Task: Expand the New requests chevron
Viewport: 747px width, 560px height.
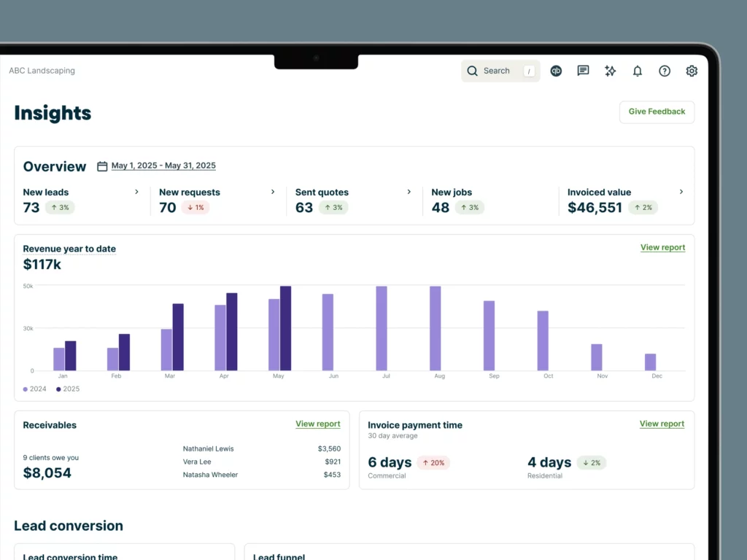Action: point(273,192)
